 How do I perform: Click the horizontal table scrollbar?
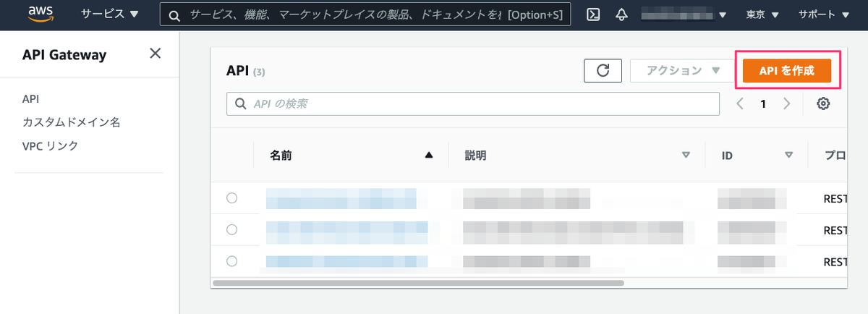418,282
